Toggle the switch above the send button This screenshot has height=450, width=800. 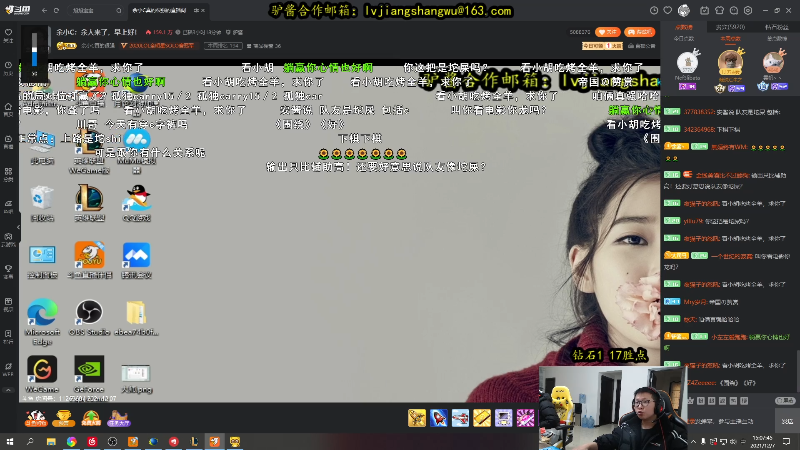tap(785, 401)
